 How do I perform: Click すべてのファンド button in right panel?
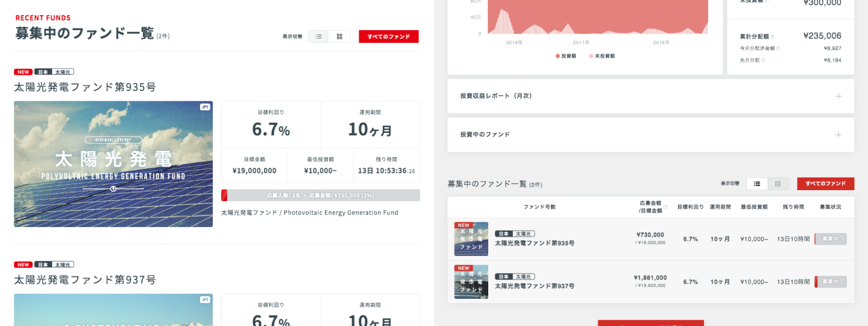[825, 184]
